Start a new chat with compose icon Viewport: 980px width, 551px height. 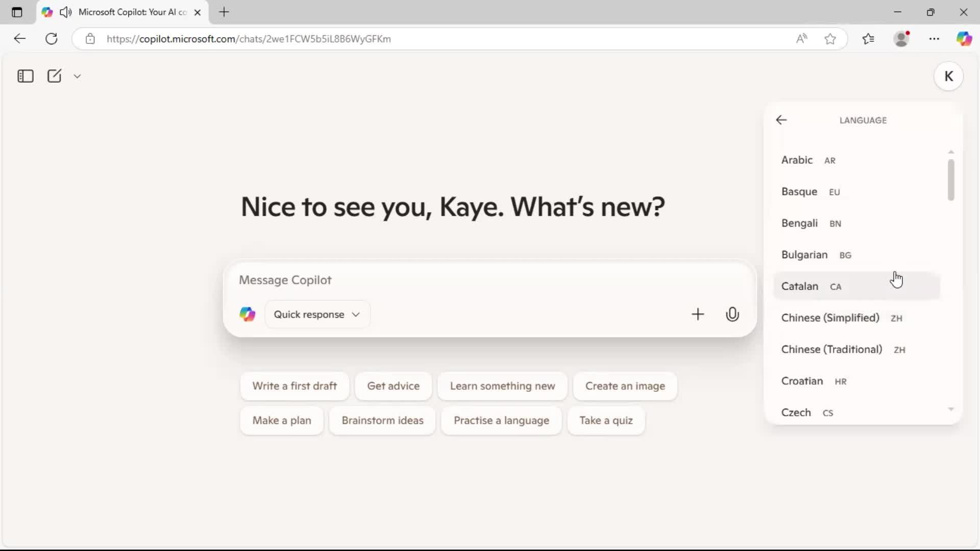click(54, 76)
